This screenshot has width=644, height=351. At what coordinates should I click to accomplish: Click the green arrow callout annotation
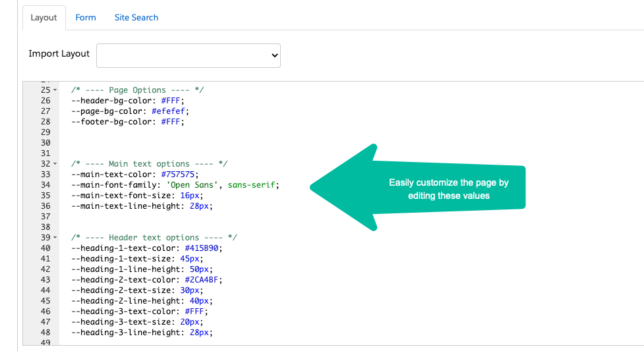click(422, 188)
